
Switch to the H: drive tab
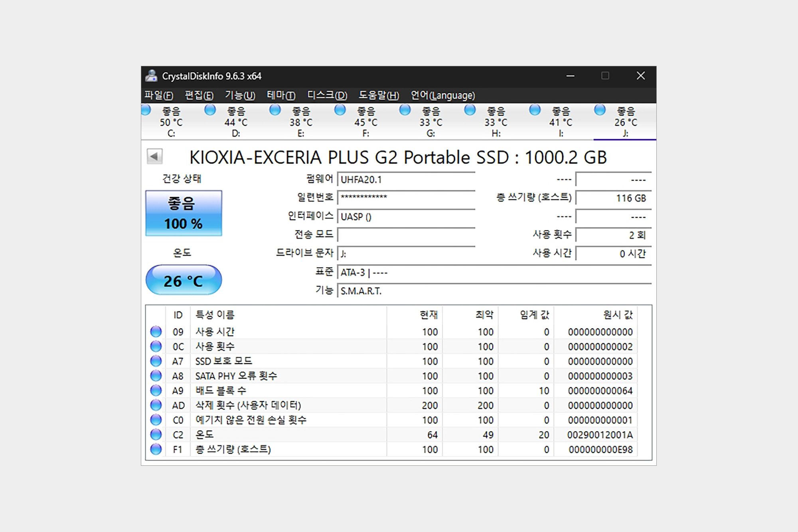496,122
